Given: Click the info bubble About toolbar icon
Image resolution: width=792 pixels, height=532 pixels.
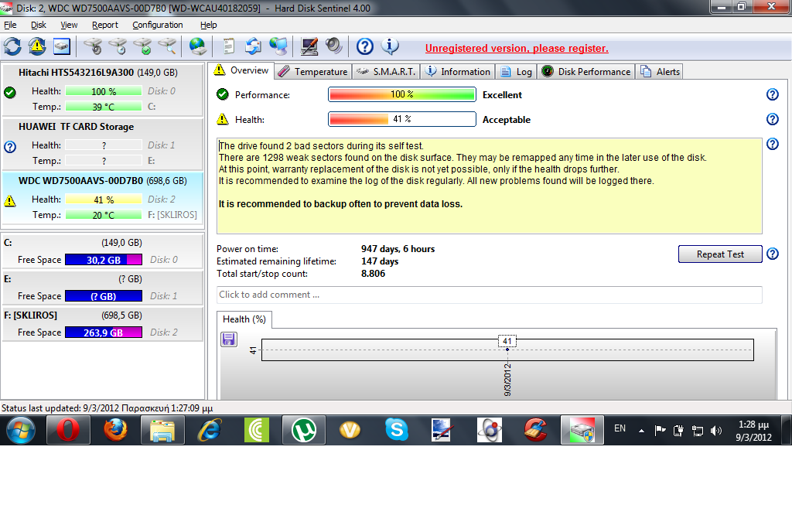Looking at the screenshot, I should pos(390,46).
